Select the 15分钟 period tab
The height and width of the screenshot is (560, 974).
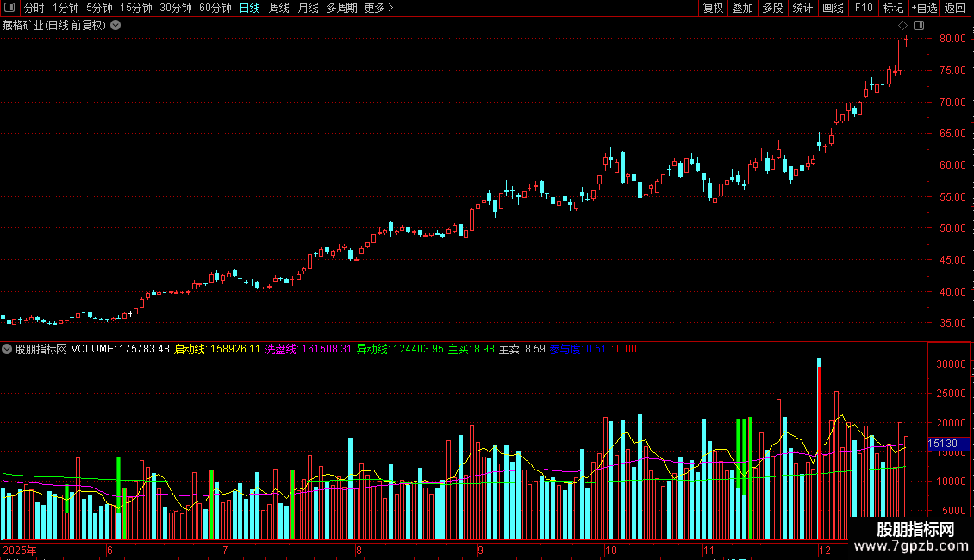(136, 8)
